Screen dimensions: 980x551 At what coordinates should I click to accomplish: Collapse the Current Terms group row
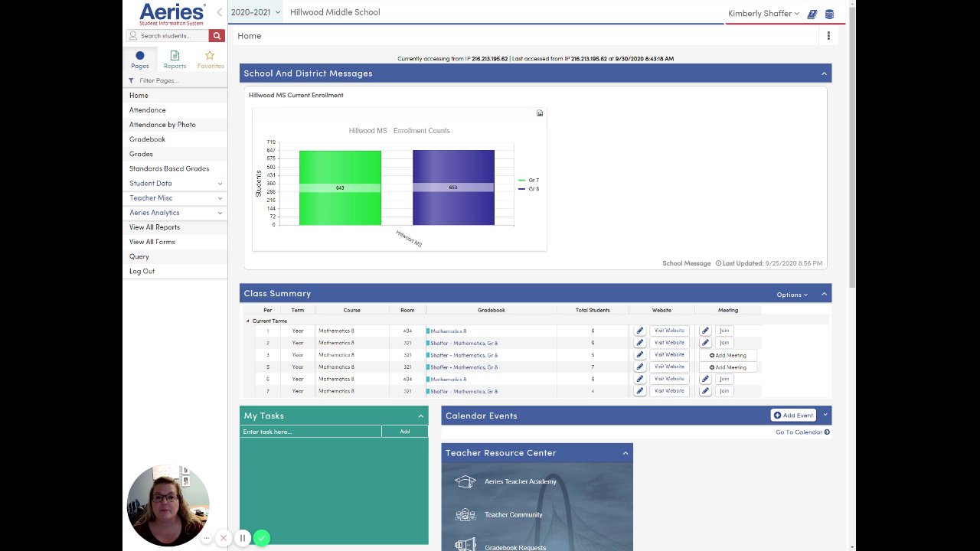tap(247, 321)
